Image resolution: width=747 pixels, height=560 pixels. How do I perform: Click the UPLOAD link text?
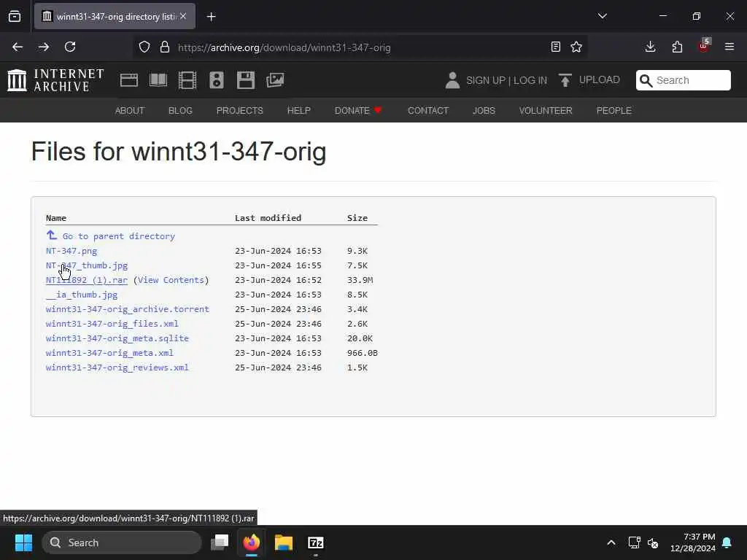[x=600, y=80]
